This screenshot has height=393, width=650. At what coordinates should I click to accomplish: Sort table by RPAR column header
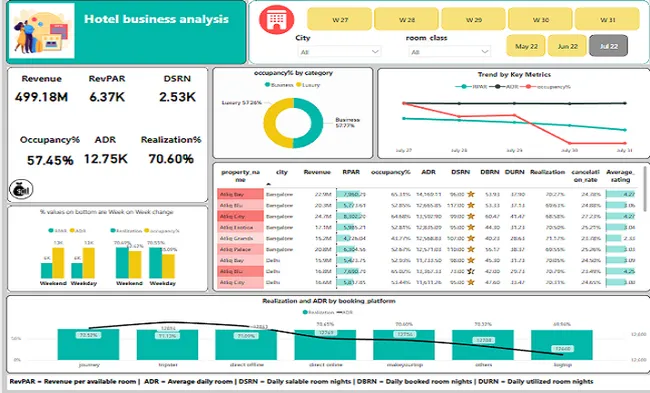point(351,172)
